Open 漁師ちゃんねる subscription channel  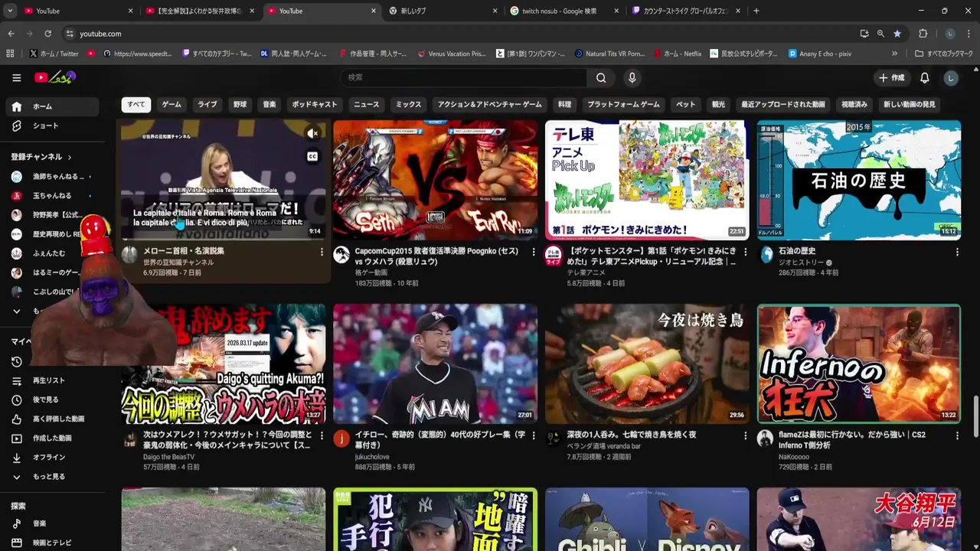click(51, 177)
